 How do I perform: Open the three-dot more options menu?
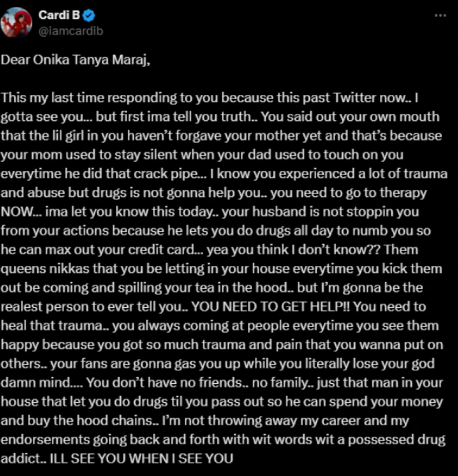(440, 16)
